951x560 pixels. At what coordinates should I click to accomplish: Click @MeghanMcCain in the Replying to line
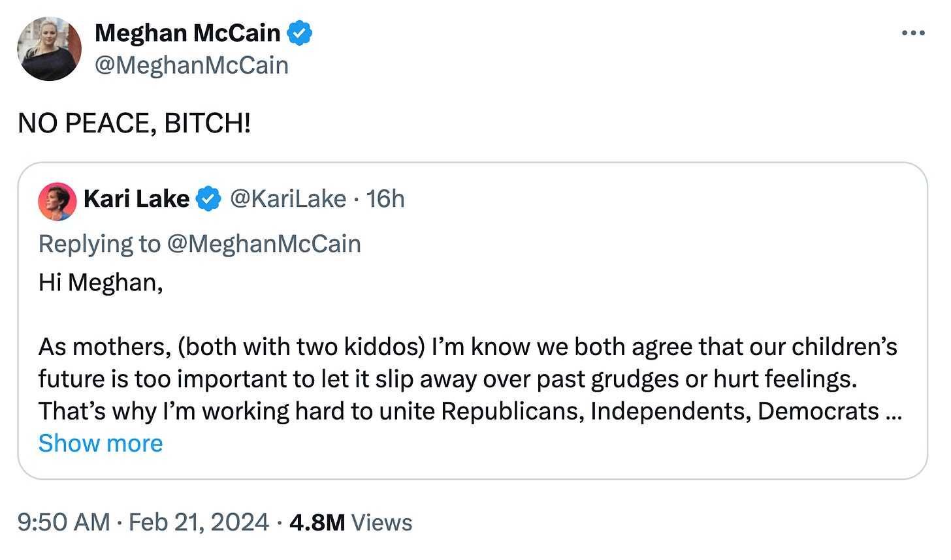pos(264,243)
